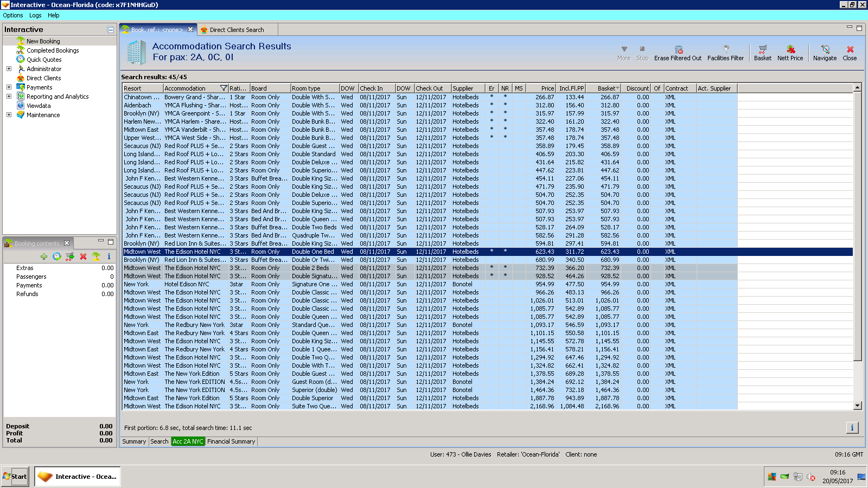
Task: Collapse the Interactive panel tree
Action: click(x=111, y=30)
